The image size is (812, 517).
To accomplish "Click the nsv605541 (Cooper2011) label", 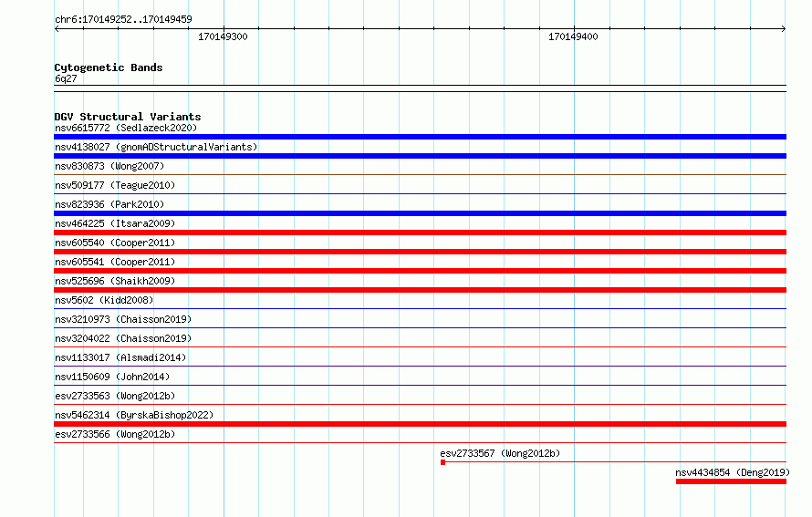I will [115, 262].
